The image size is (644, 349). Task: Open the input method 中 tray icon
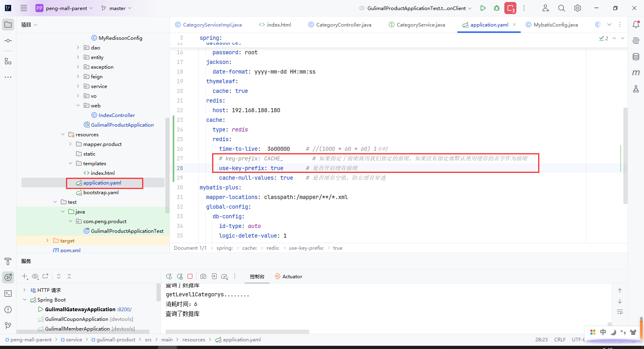pyautogui.click(x=603, y=332)
